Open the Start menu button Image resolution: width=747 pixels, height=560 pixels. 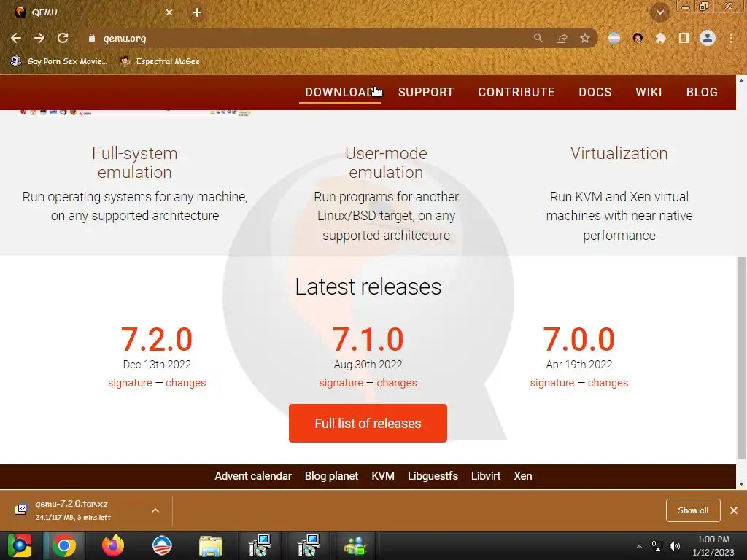pyautogui.click(x=20, y=545)
